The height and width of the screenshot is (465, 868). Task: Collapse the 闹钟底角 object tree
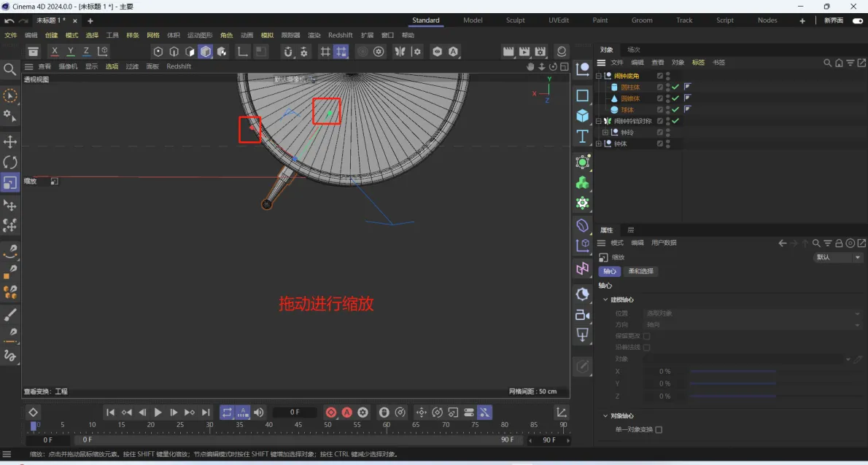click(x=599, y=76)
